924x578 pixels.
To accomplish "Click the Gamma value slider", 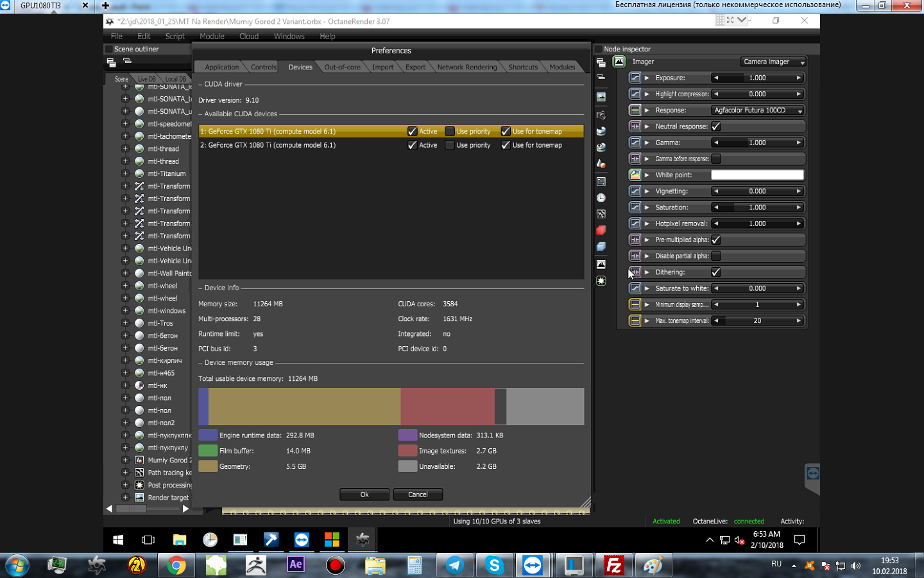I will point(757,143).
